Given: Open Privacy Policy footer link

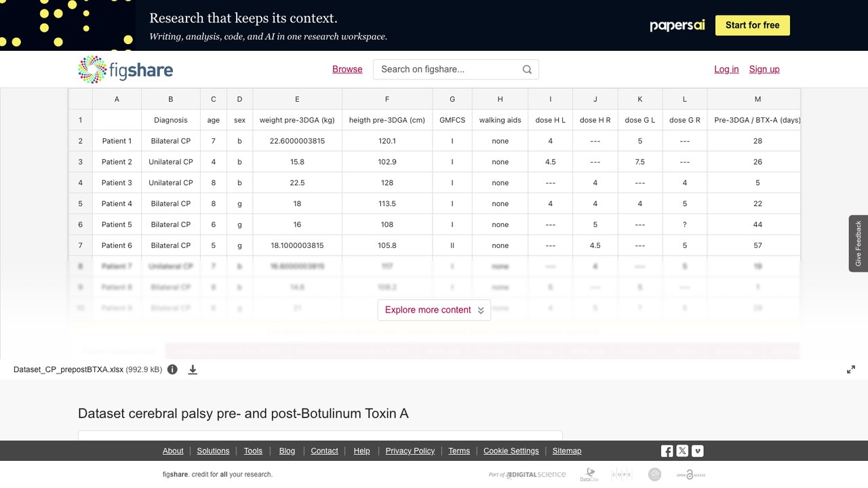Looking at the screenshot, I should (x=410, y=451).
